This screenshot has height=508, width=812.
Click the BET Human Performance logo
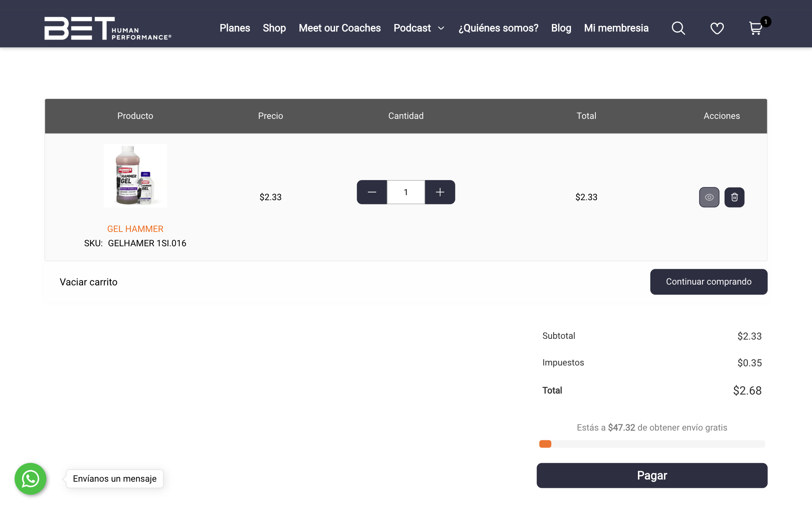[108, 28]
